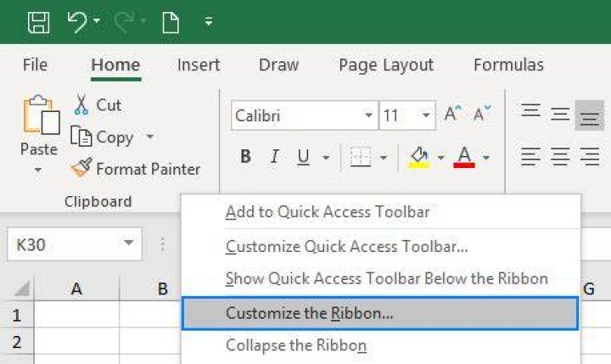Open the Underline style dropdown arrow

pyautogui.click(x=326, y=158)
